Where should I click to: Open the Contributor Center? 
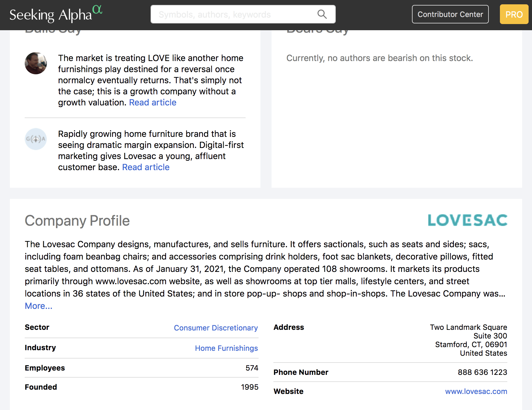pyautogui.click(x=450, y=14)
